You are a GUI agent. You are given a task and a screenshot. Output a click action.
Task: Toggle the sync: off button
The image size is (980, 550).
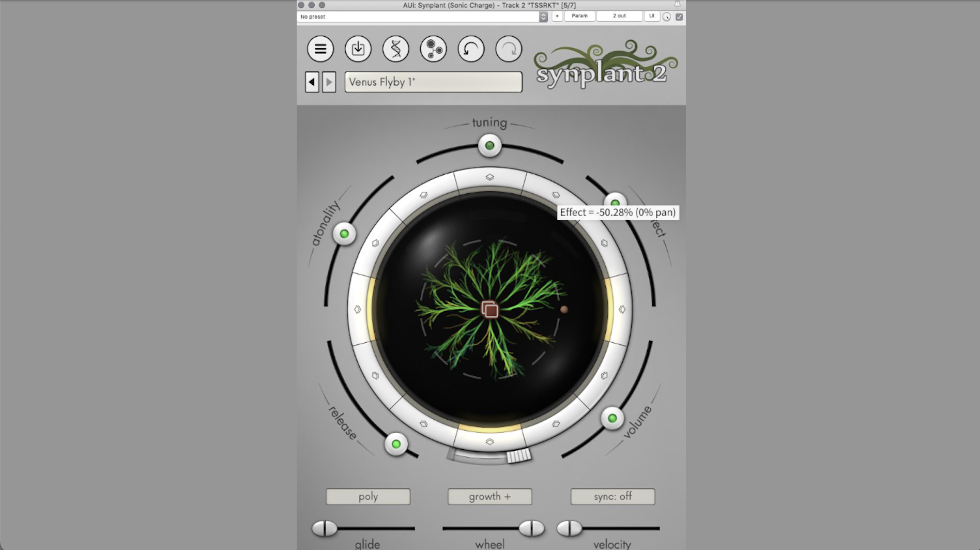point(612,496)
